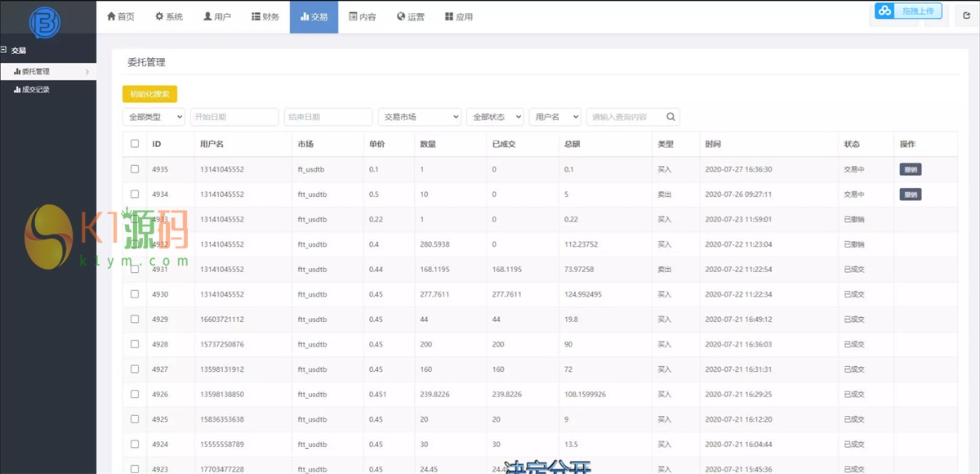Open the 系统 settings menu
This screenshot has width=980, height=474.
tap(169, 16)
